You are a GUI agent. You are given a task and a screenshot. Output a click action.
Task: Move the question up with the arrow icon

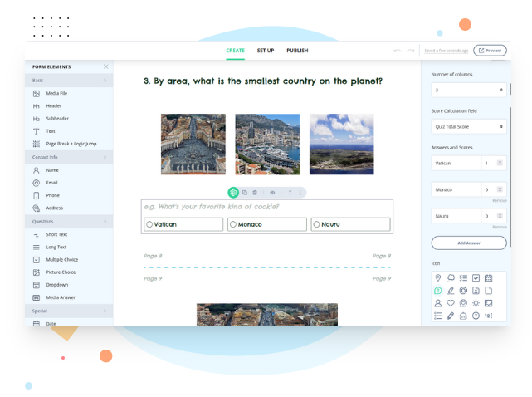pyautogui.click(x=290, y=192)
